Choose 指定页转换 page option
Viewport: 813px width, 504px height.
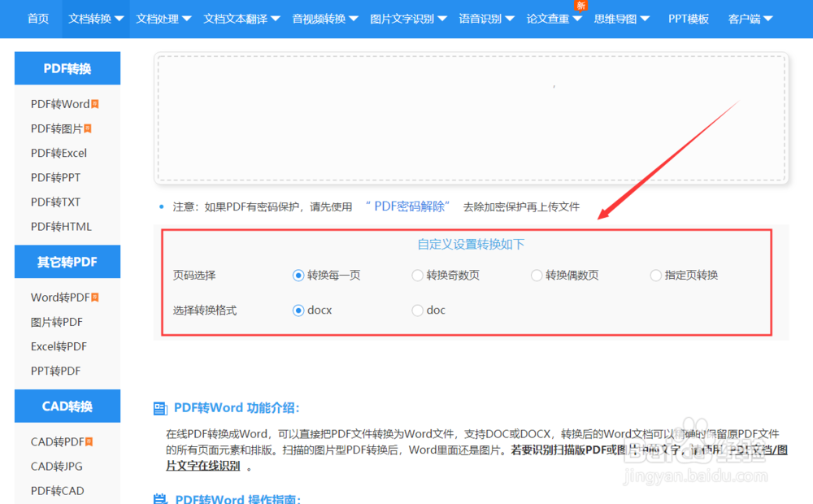tap(655, 275)
